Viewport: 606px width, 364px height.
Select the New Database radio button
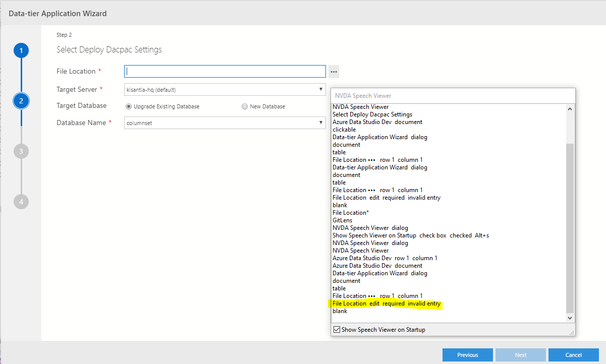point(244,106)
